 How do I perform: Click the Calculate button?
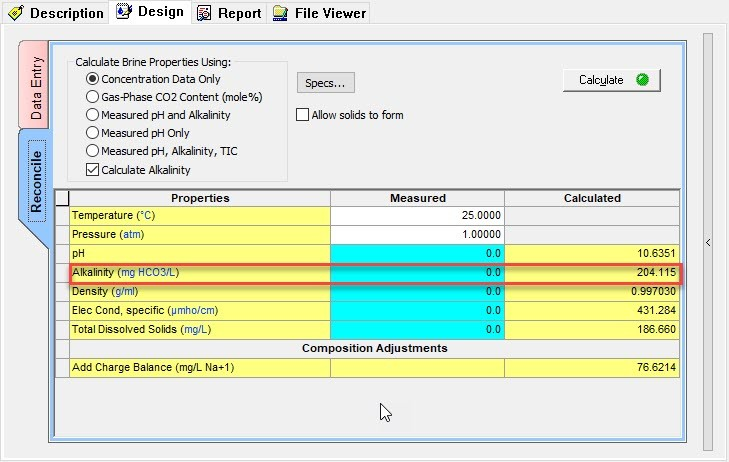click(x=611, y=80)
